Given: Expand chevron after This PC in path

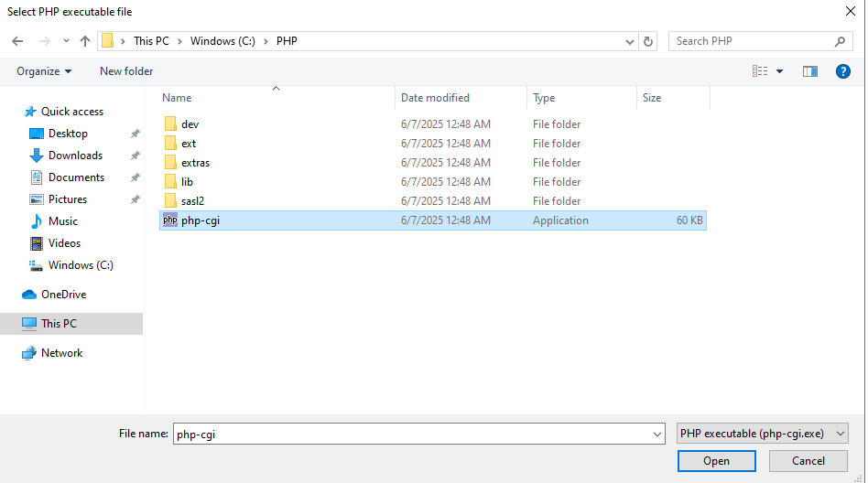Looking at the screenshot, I should (179, 41).
